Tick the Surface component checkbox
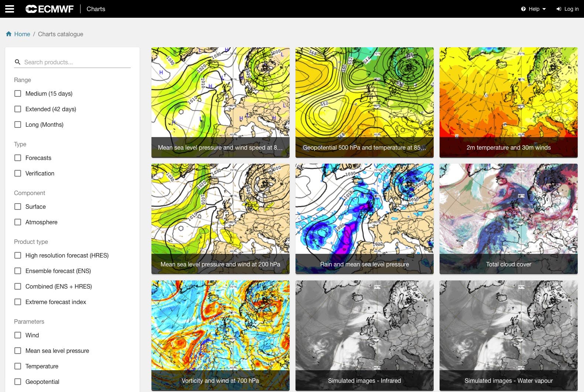This screenshot has width=584, height=392. [18, 207]
